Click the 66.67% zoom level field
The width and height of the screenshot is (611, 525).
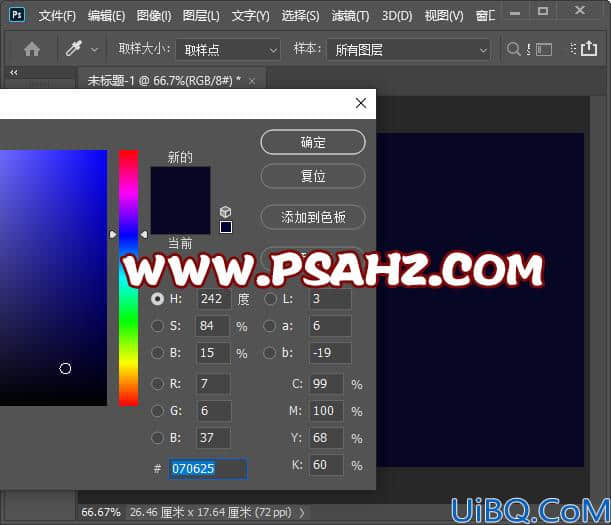[101, 512]
